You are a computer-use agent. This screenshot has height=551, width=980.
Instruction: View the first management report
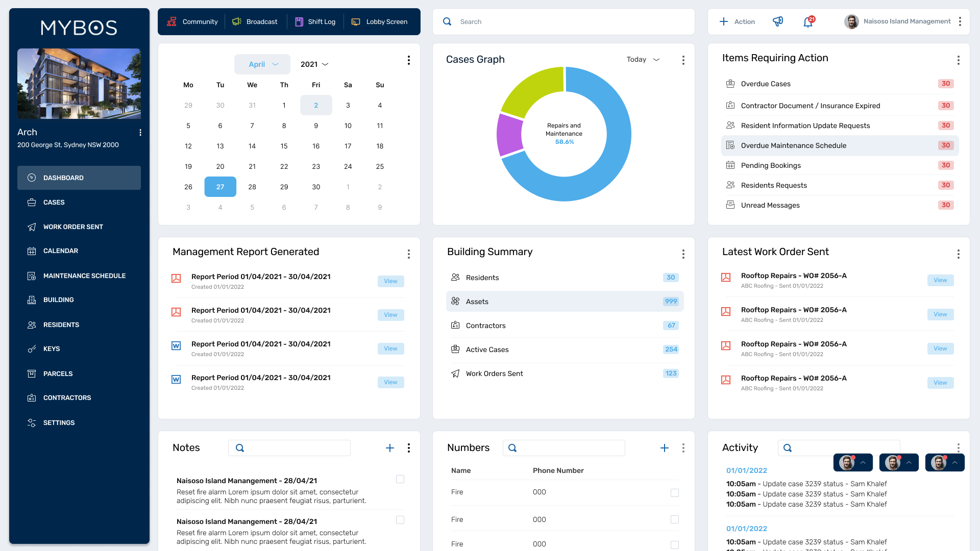pos(390,281)
